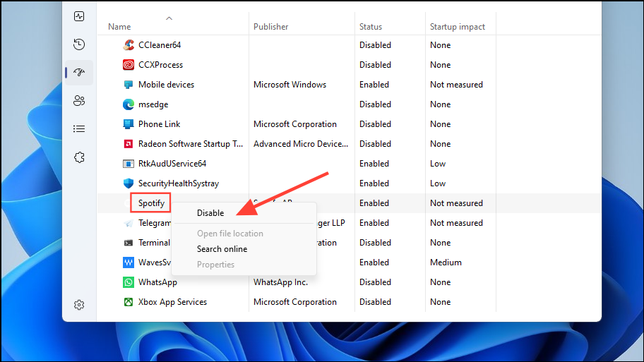Screen dimensions: 644x362
Task: Select the CCleaner64 entry name
Action: pyautogui.click(x=160, y=45)
